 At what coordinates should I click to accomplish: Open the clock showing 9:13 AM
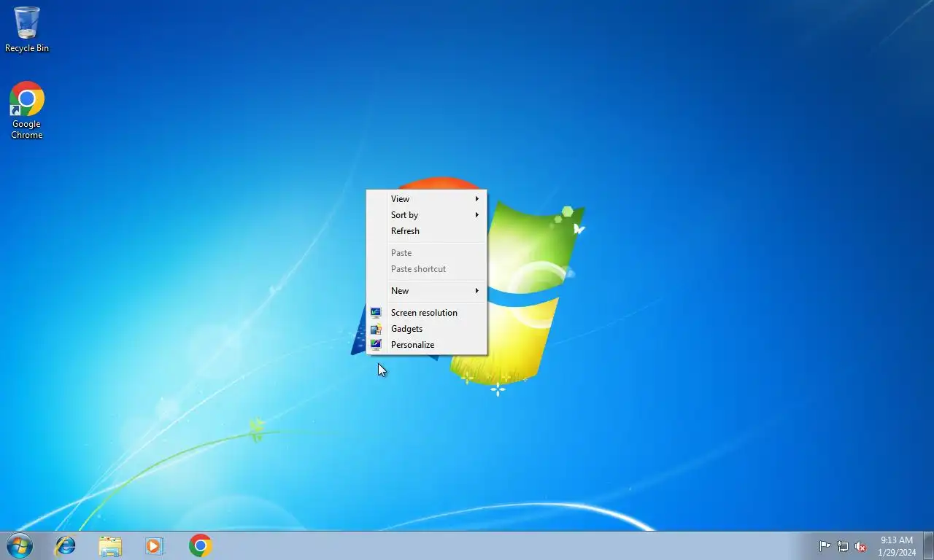897,546
